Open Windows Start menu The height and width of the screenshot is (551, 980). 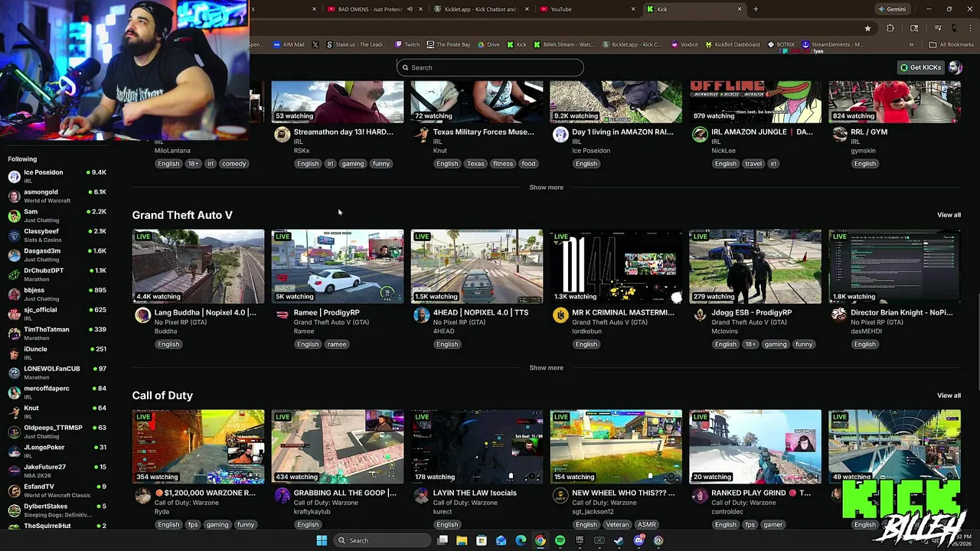pyautogui.click(x=322, y=540)
